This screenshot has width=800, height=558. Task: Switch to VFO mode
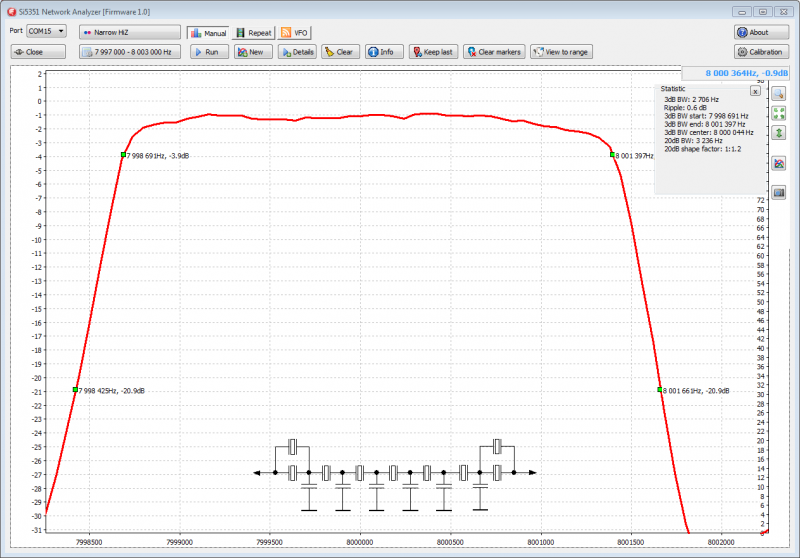coord(295,32)
